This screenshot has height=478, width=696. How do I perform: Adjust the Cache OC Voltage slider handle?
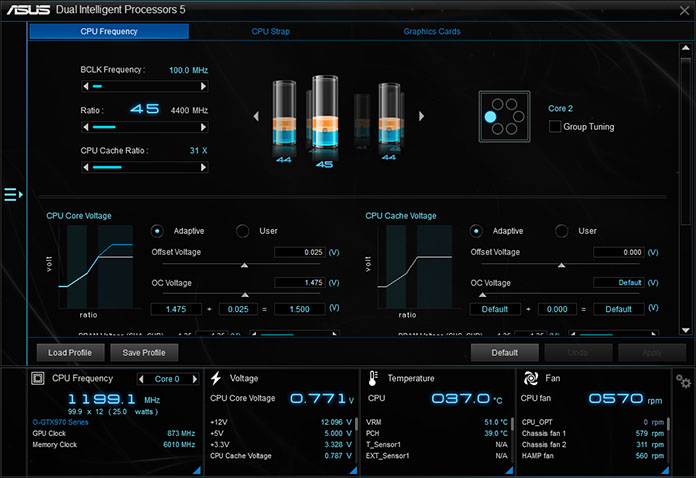[x=482, y=295]
